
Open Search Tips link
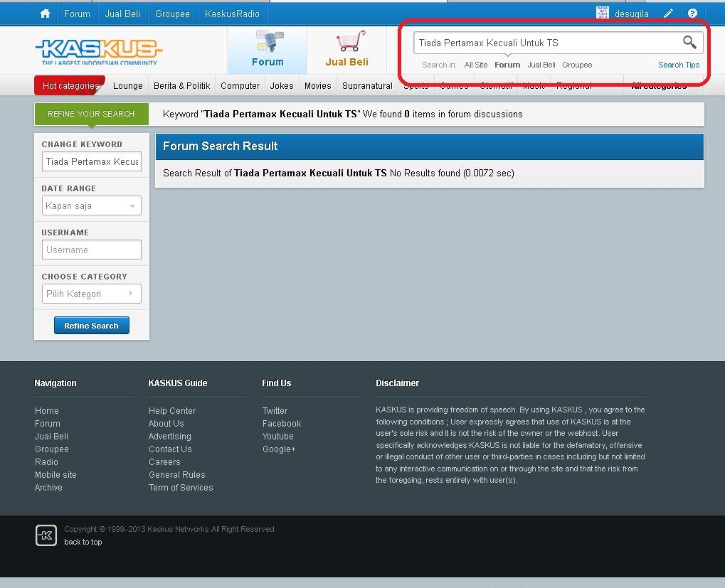pyautogui.click(x=679, y=65)
